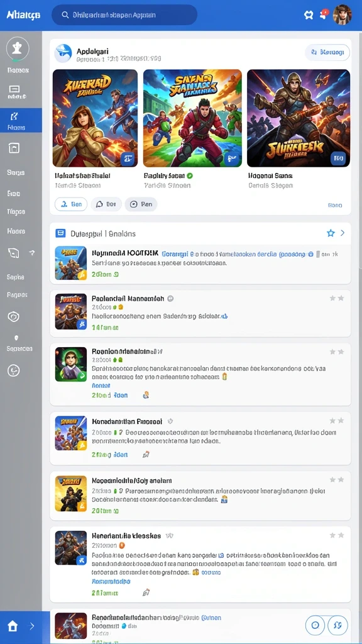Click the grey info dot after "Paolandafl" title
This screenshot has height=644, width=362.
click(x=171, y=299)
